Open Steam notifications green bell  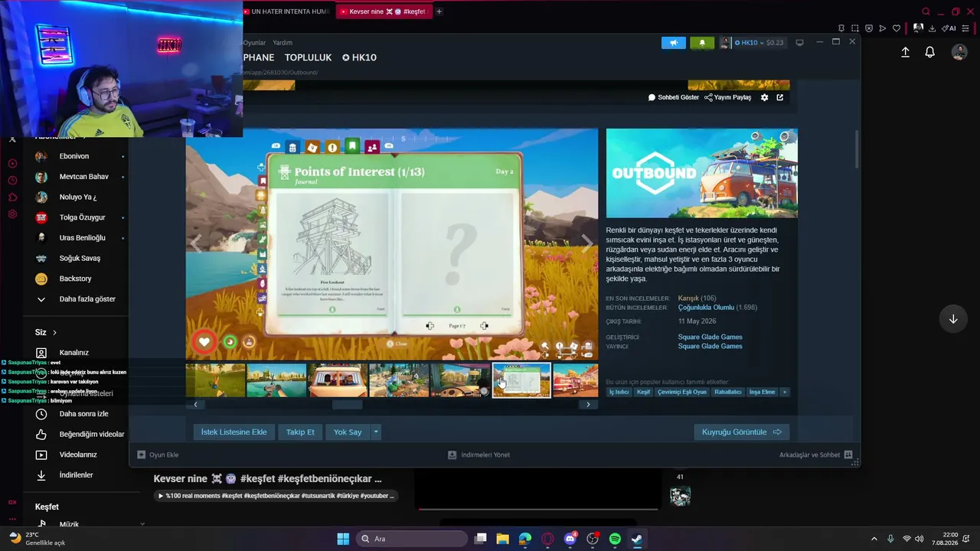(x=702, y=43)
